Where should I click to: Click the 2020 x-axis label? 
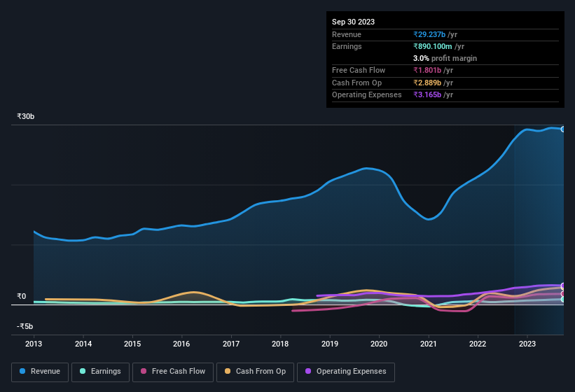click(379, 344)
